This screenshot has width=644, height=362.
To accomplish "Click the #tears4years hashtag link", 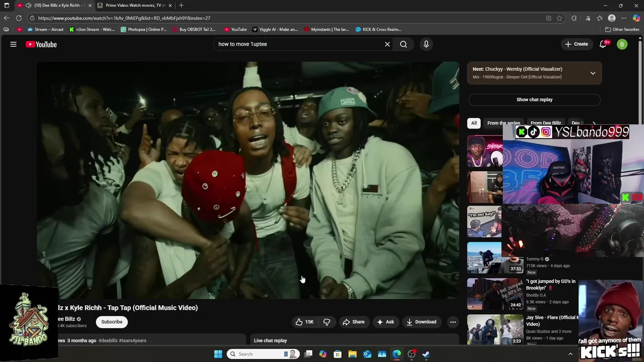I will click(133, 341).
